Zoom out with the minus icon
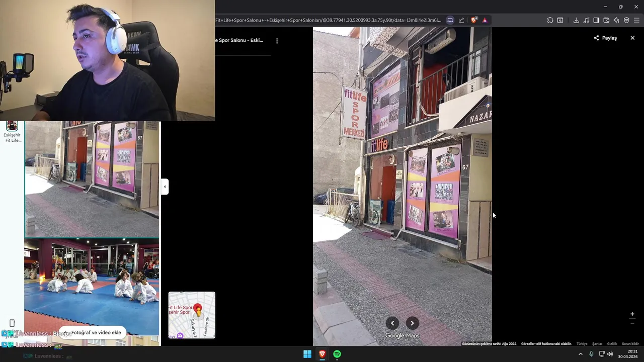The width and height of the screenshot is (644, 362). pyautogui.click(x=632, y=323)
